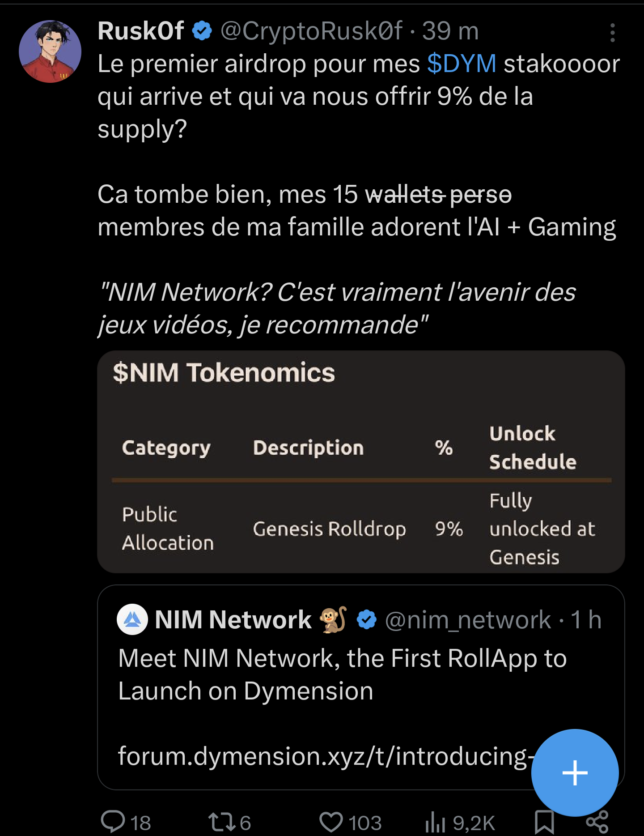Tap the $DYM cashtag link
This screenshot has height=836, width=644.
461,64
